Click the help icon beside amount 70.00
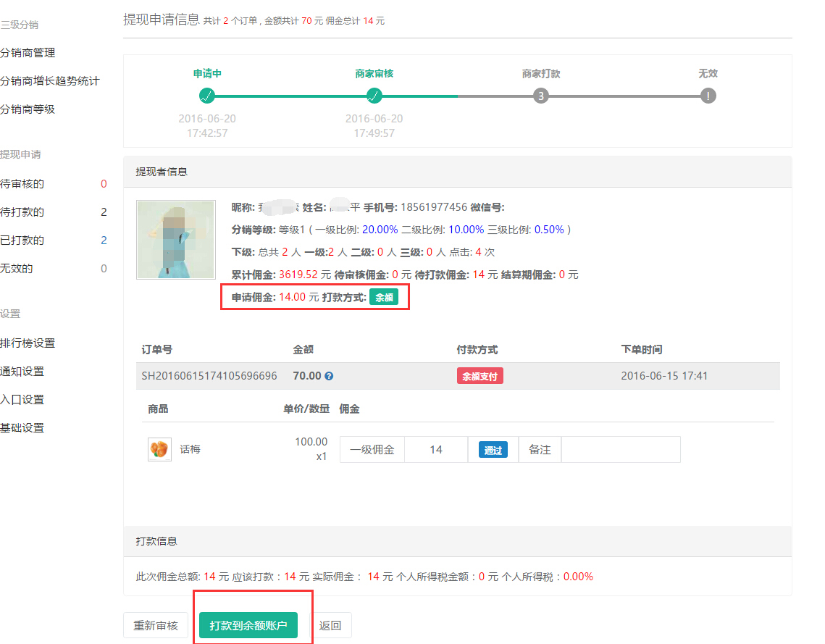Viewport: 825px width, 644px height. 329,377
